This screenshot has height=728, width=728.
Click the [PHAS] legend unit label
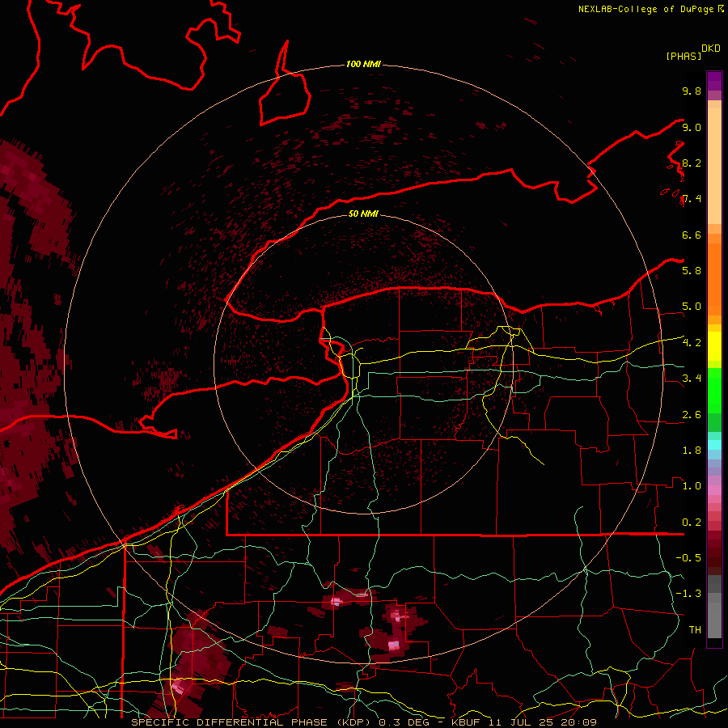click(684, 56)
